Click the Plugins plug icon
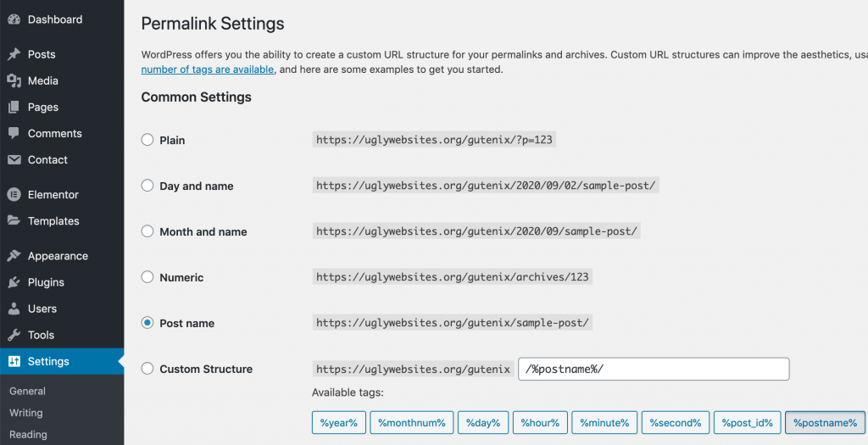 point(14,282)
